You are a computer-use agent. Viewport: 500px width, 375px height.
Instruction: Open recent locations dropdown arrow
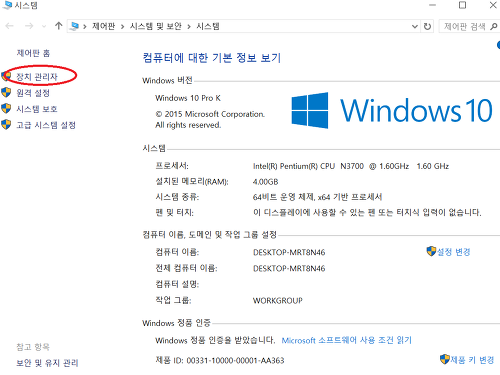(x=44, y=26)
